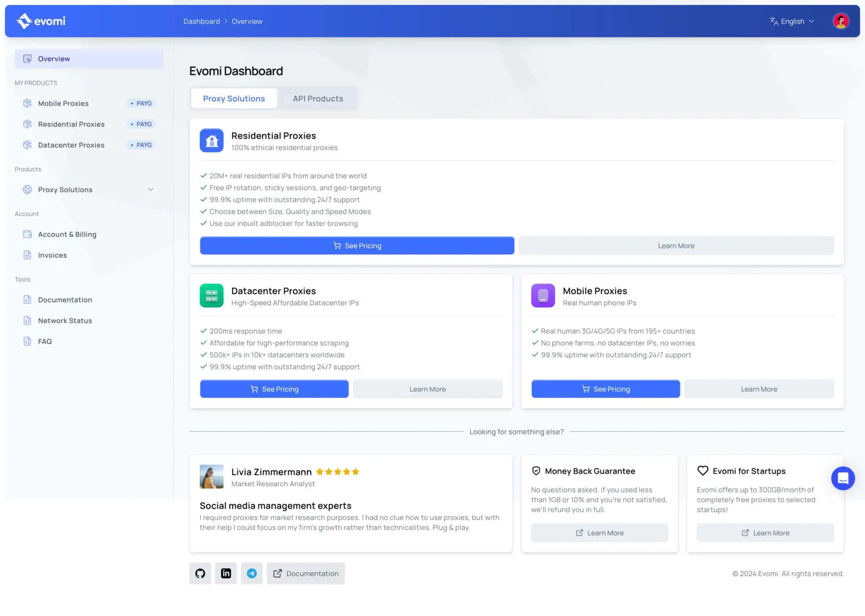This screenshot has height=616, width=865.
Task: See Pricing for Residential Proxies
Action: 357,246
